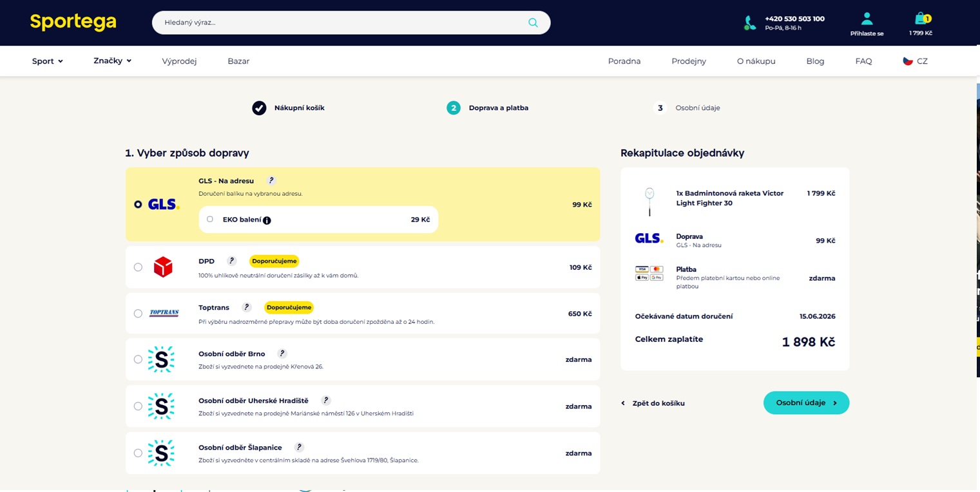This screenshot has height=492, width=980.
Task: Open help icon next to Osobní odběr Brno
Action: (282, 354)
